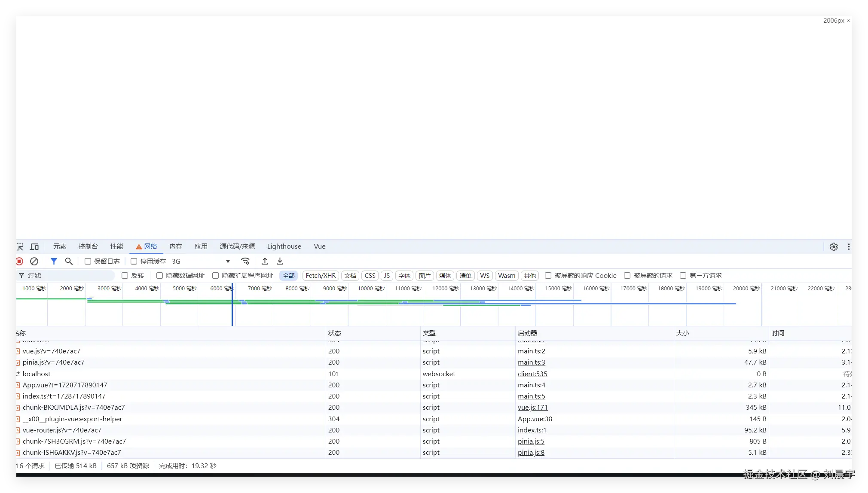Toggle device toolbar icon

[x=34, y=246]
